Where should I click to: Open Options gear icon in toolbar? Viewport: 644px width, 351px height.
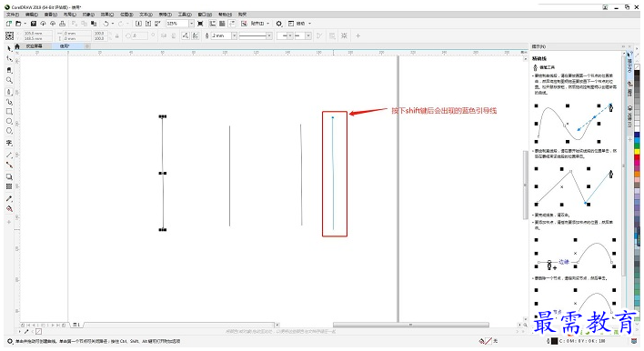pyautogui.click(x=279, y=24)
